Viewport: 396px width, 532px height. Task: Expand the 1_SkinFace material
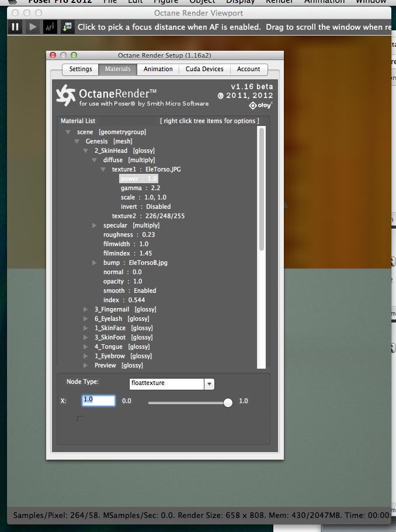86,328
